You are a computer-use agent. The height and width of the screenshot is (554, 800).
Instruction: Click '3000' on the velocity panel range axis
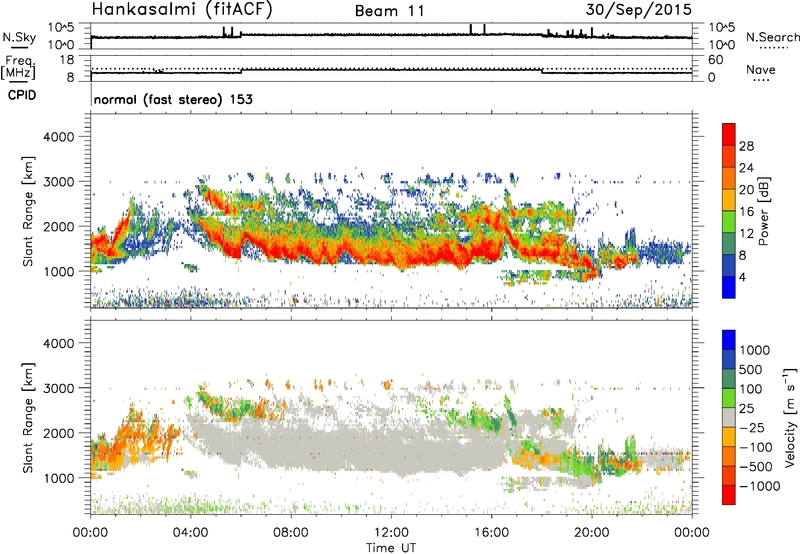coord(59,388)
